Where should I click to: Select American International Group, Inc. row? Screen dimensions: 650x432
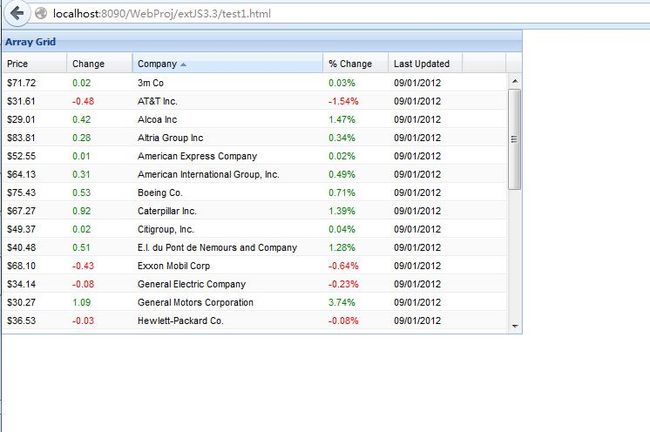pyautogui.click(x=255, y=174)
